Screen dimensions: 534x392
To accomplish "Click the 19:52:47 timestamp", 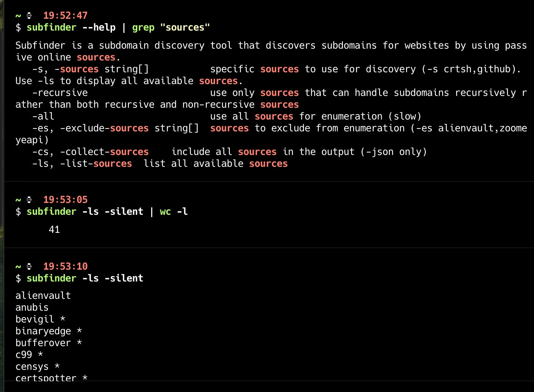I will pyautogui.click(x=65, y=15).
